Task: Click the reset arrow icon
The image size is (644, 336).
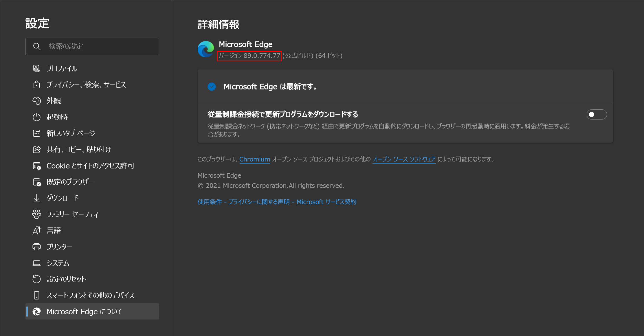Action: coord(36,279)
